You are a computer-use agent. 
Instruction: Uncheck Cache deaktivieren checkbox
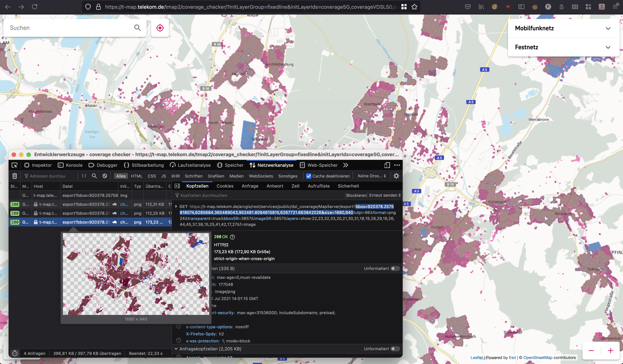(309, 176)
